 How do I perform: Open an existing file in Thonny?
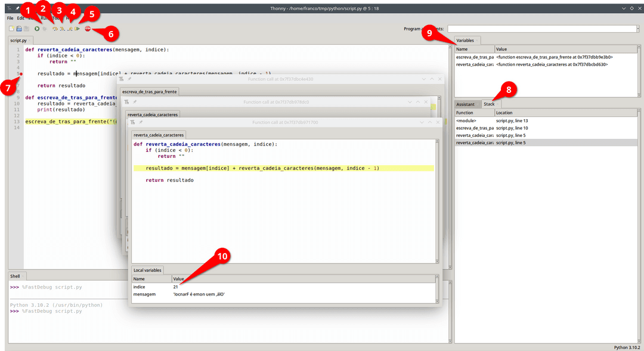click(x=19, y=28)
